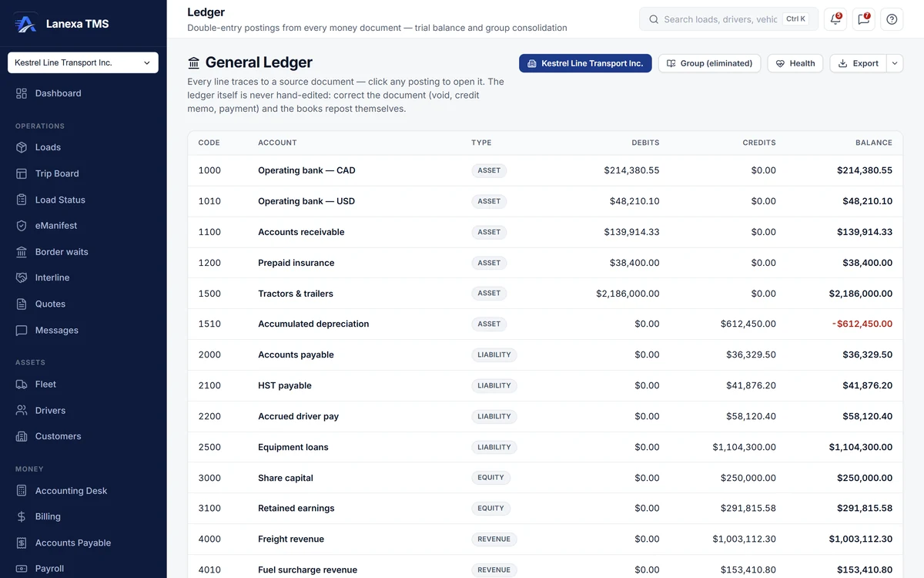The image size is (924, 578).
Task: Click the Billing dollar icon
Action: (x=22, y=516)
